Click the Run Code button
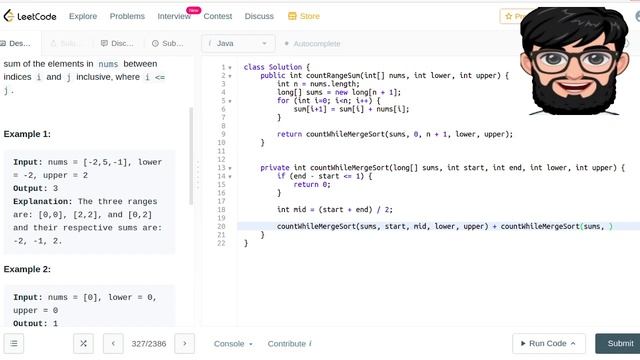The height and width of the screenshot is (360, 640). click(549, 344)
